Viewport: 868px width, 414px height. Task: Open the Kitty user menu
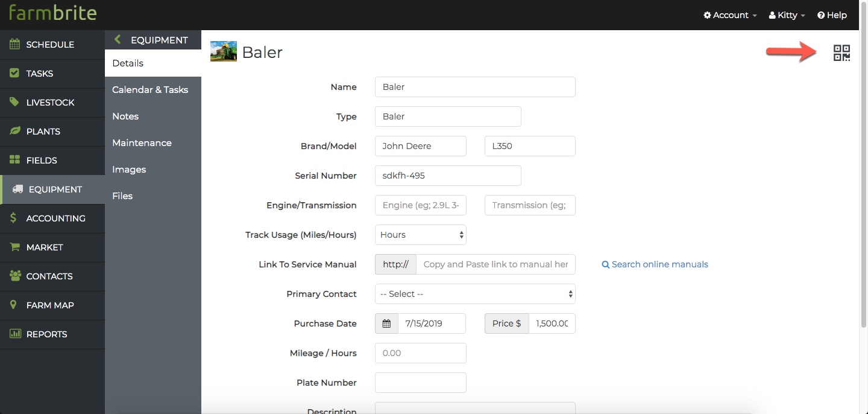tap(787, 15)
